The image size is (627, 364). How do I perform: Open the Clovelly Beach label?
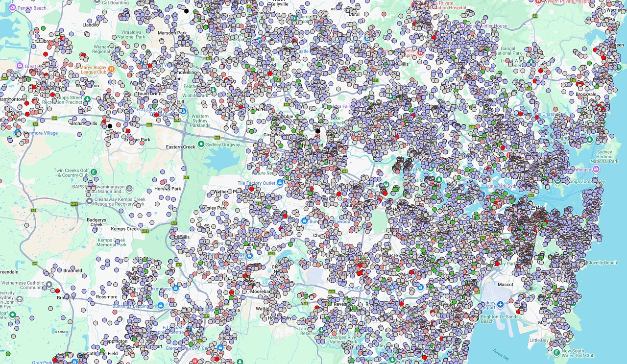click(602, 263)
